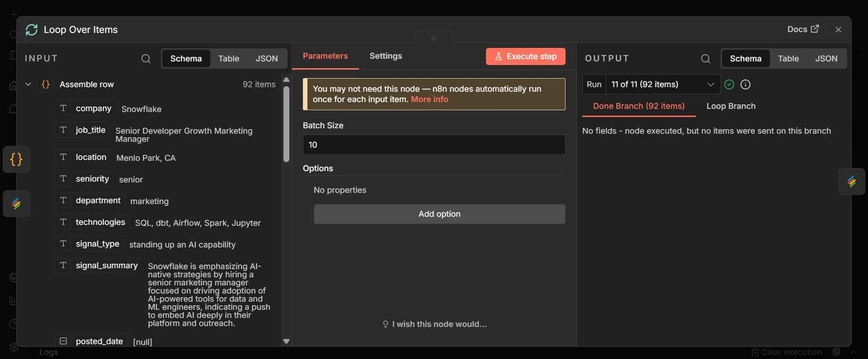Open the Parameters tab

[325, 56]
